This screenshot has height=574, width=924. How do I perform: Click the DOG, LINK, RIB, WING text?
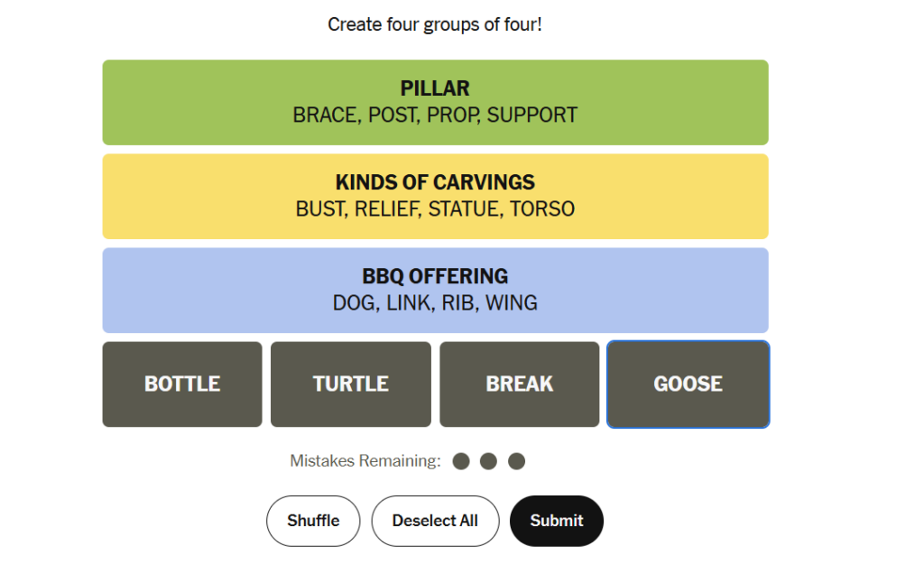pos(435,303)
